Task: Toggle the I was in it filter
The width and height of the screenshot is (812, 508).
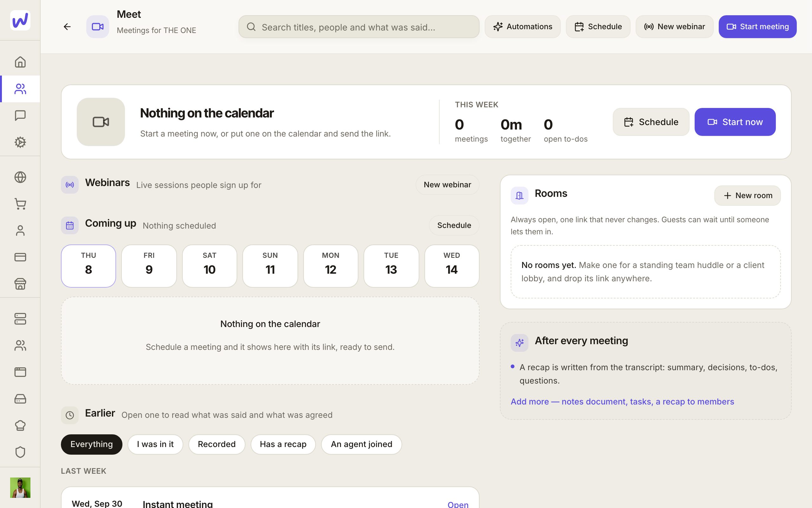Action: tap(155, 444)
